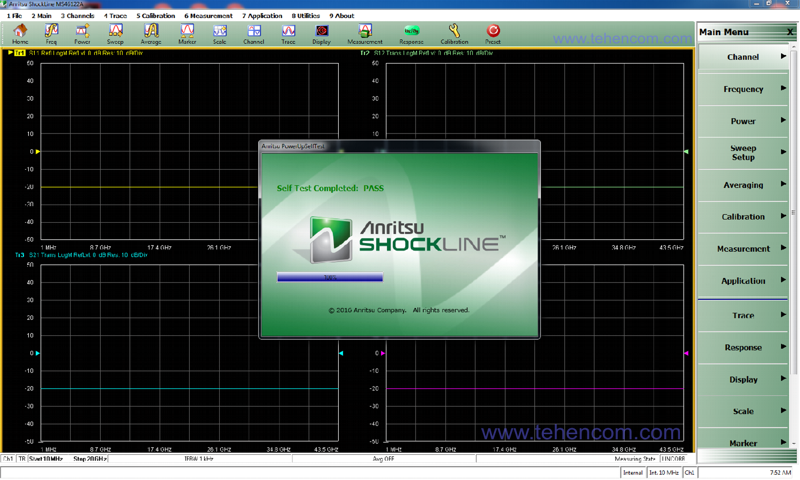This screenshot has width=800, height=480.
Task: Close the Main Menu panel with X
Action: click(790, 32)
